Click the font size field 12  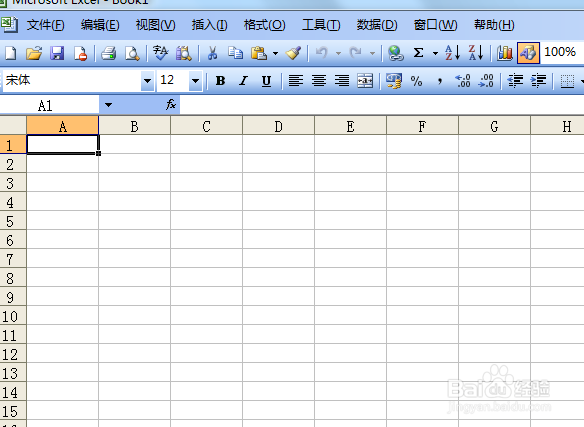coord(172,80)
